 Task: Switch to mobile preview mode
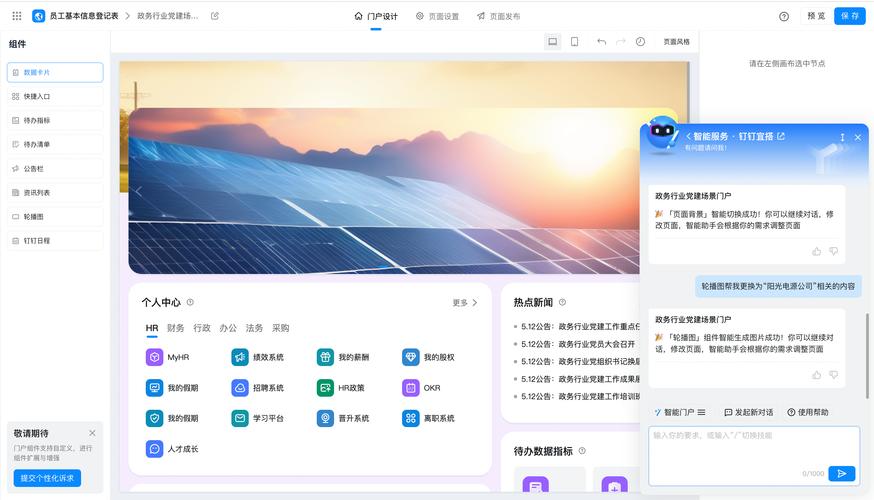[x=574, y=42]
